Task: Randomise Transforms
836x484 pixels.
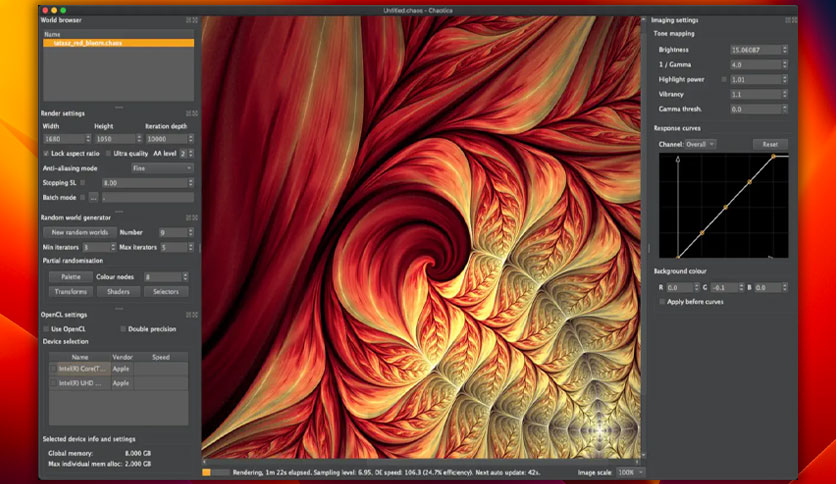Action: [x=70, y=292]
